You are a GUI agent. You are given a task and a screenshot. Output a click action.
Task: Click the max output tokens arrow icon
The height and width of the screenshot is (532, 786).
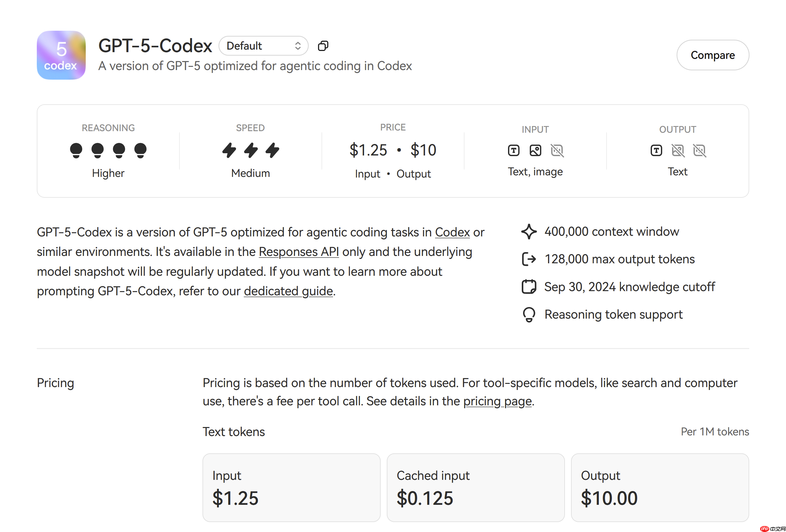(529, 259)
